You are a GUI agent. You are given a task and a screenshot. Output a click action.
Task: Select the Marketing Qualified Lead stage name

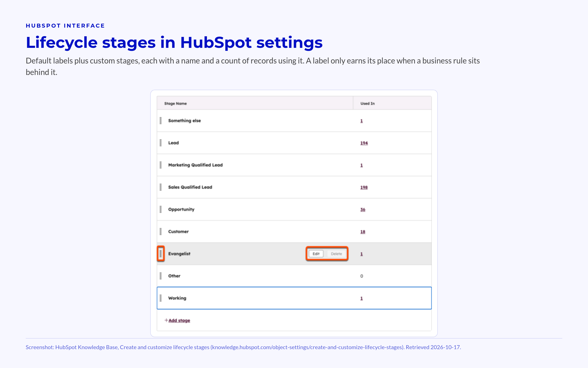pos(195,165)
